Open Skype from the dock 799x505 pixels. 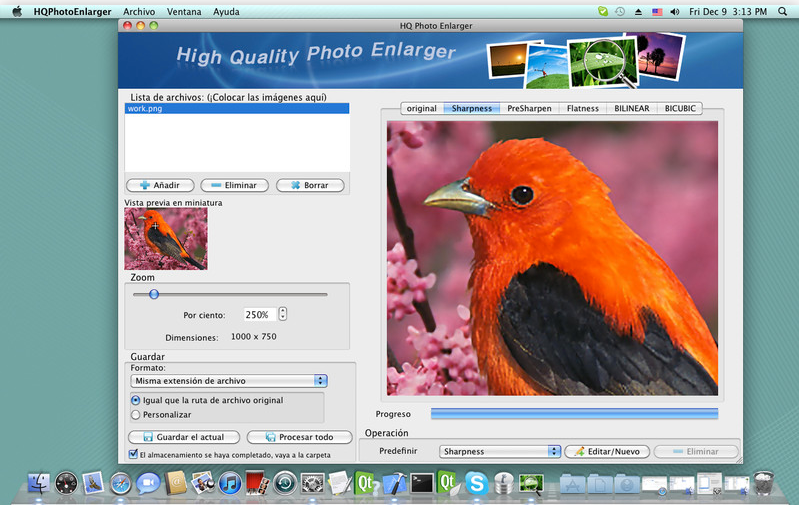476,483
